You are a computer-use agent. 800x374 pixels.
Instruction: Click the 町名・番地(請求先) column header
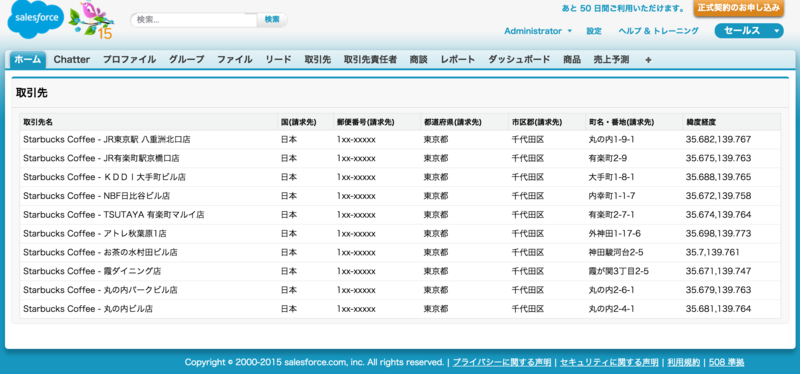(634, 122)
